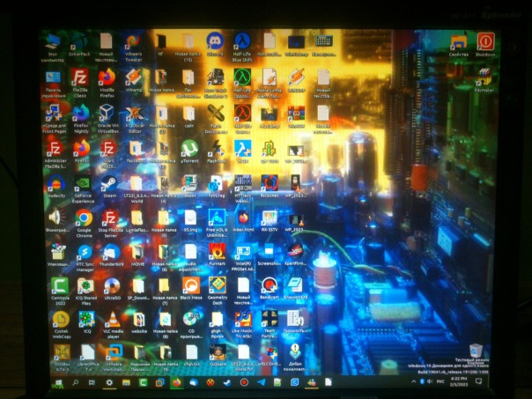Open Task View on the taskbar
The width and height of the screenshot is (532, 399).
coord(92,383)
